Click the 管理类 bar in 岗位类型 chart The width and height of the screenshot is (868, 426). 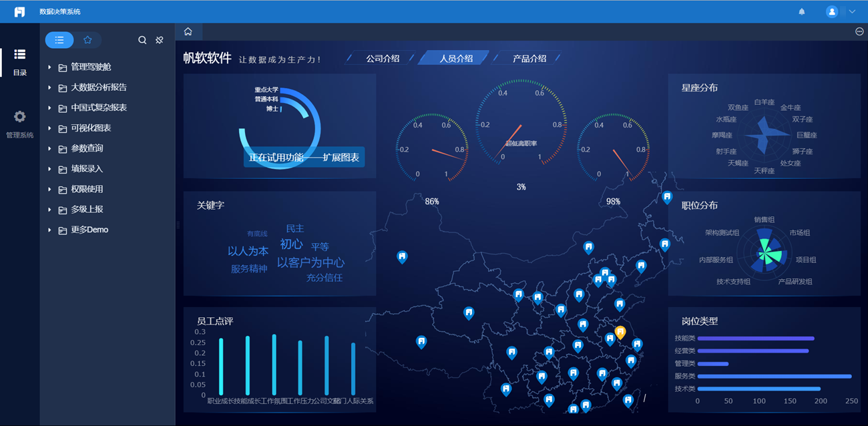(x=713, y=364)
